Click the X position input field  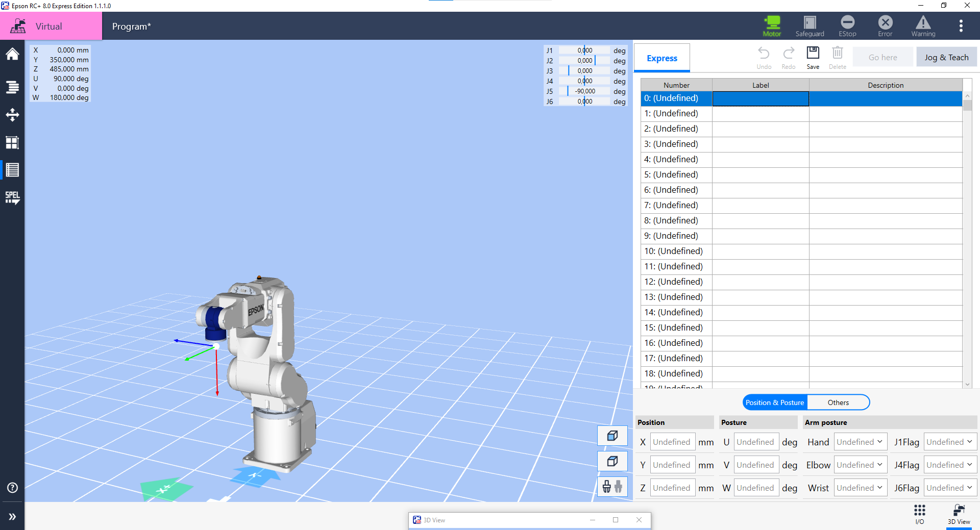click(x=673, y=442)
